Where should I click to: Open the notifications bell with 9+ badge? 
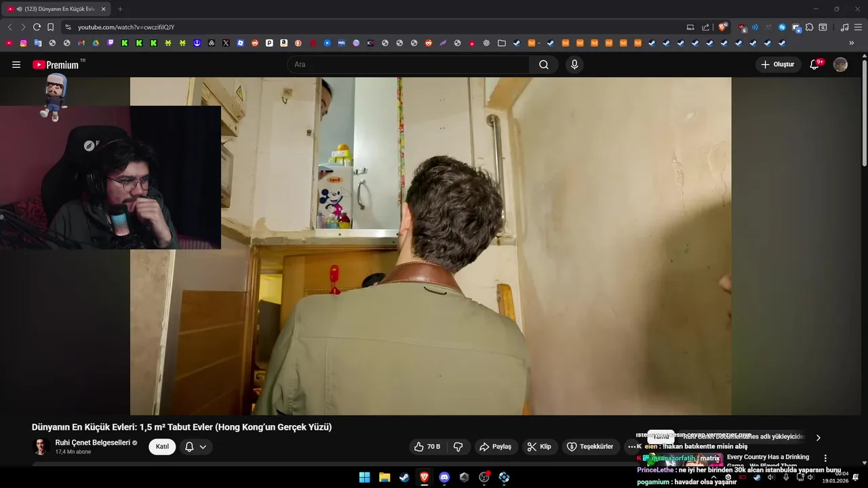(815, 64)
